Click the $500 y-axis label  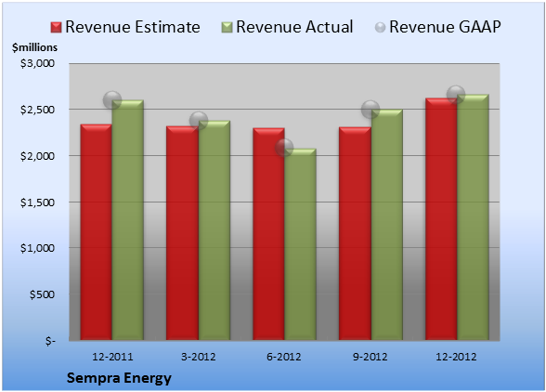pos(42,294)
